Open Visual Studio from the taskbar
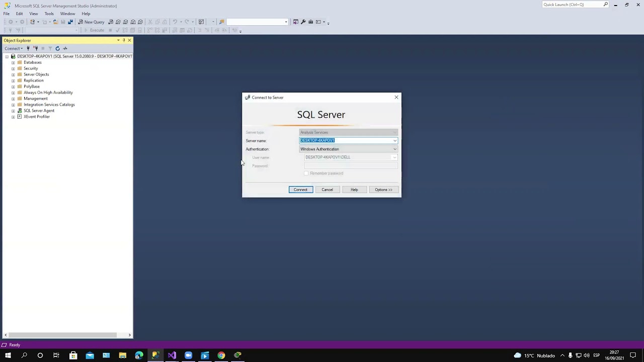 click(172, 355)
